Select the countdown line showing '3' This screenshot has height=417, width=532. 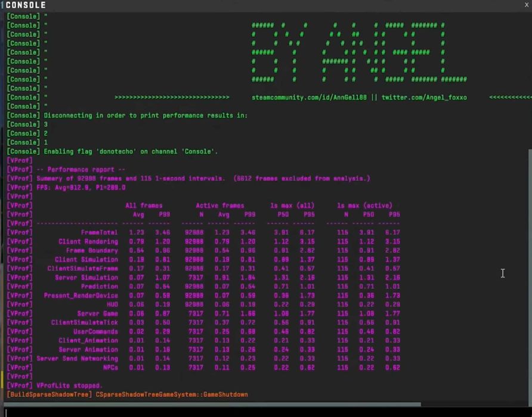point(27,125)
